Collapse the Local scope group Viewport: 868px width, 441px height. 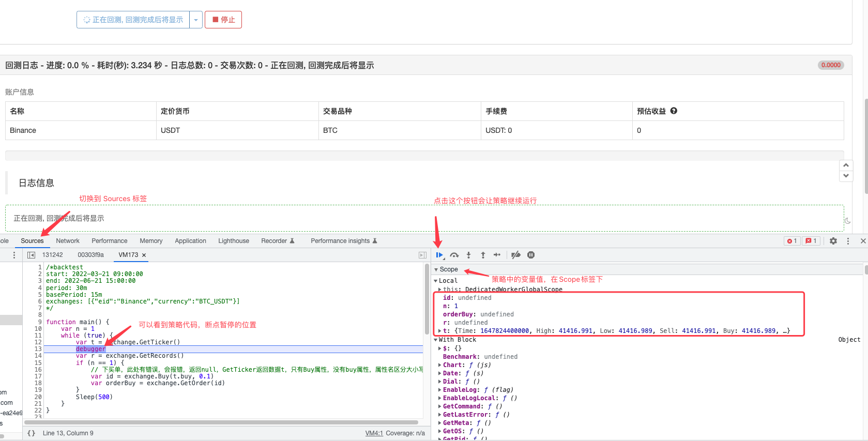436,281
